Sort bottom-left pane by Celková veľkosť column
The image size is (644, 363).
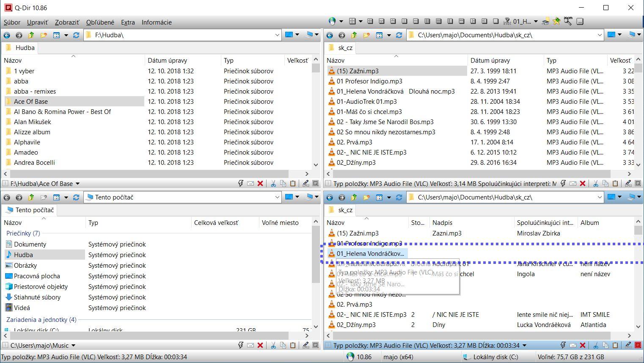click(x=225, y=223)
